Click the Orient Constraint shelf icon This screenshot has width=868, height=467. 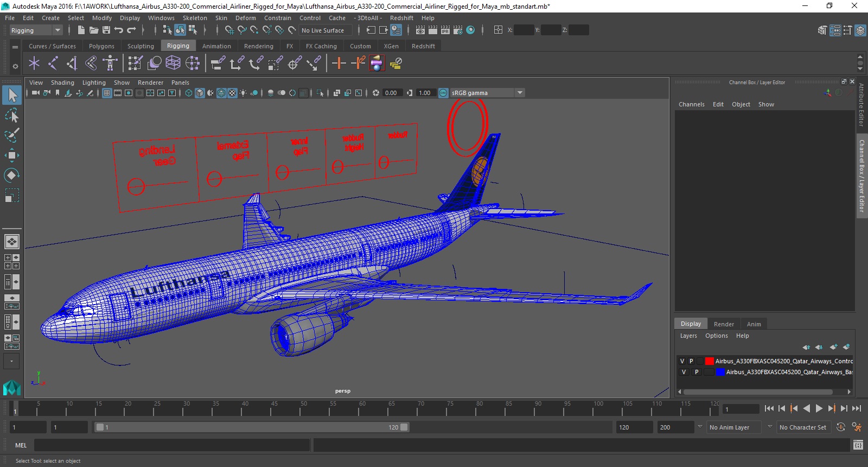click(256, 64)
